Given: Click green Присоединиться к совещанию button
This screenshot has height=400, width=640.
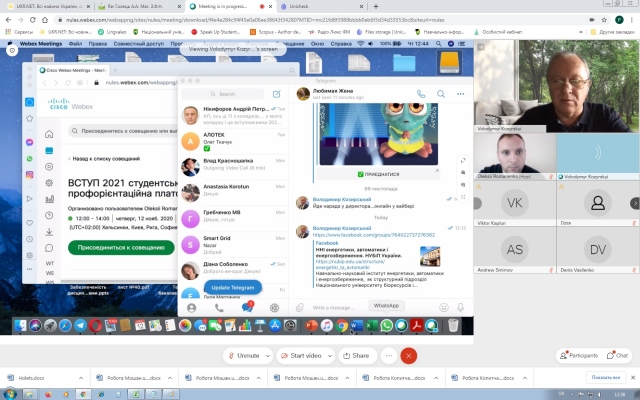Looking at the screenshot, I should [x=121, y=247].
